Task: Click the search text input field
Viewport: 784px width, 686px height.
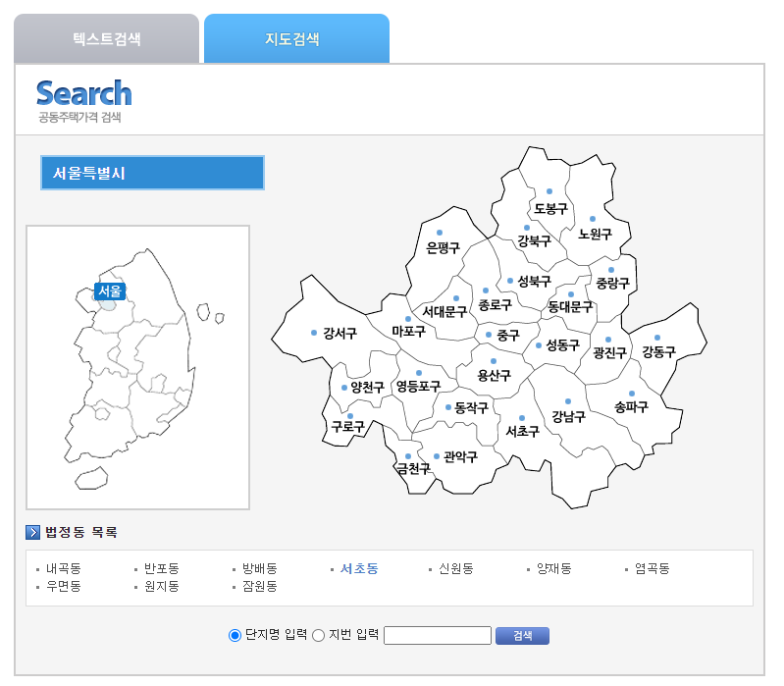Action: point(438,636)
